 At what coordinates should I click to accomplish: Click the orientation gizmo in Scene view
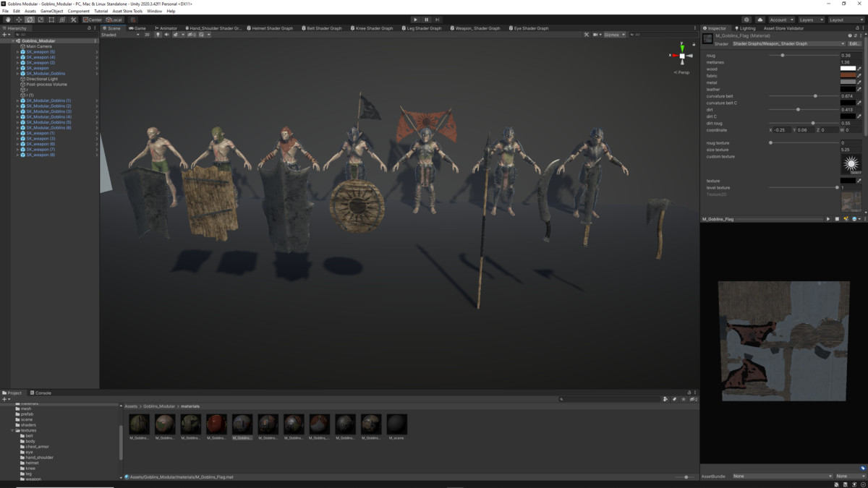coord(681,56)
